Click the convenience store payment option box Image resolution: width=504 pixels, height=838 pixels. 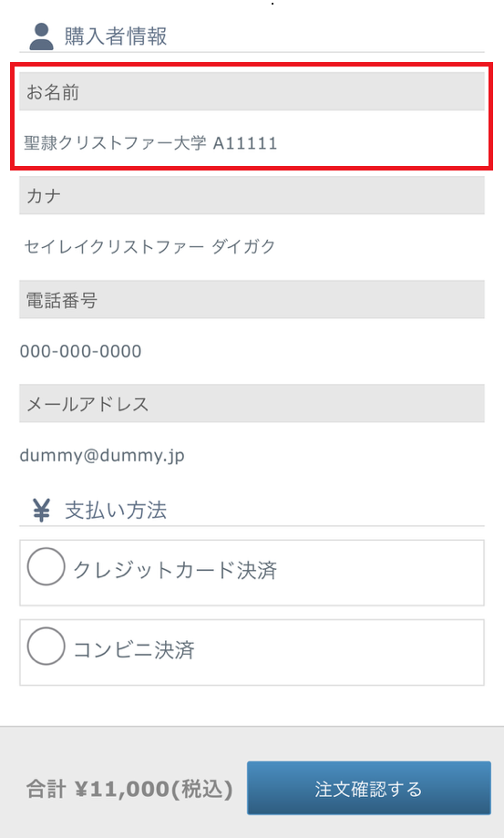click(x=252, y=653)
